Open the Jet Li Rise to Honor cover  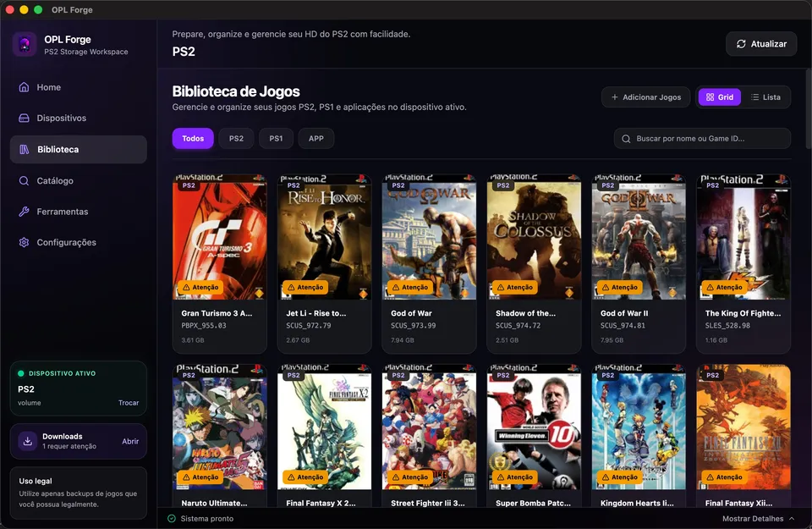point(324,237)
